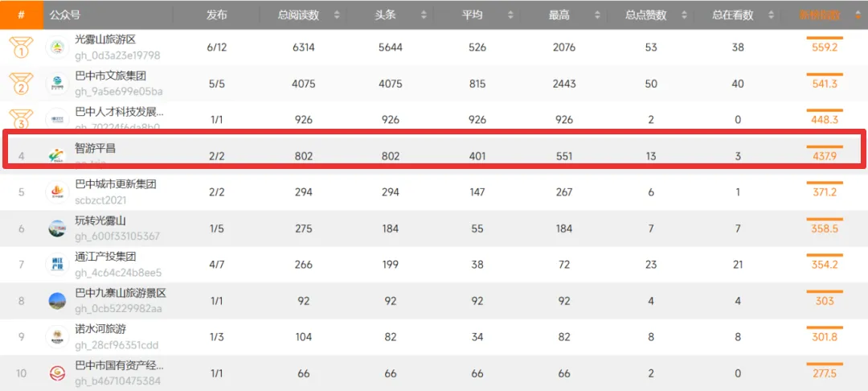Click 巴中市文旅集团 avatar logo
Image resolution: width=868 pixels, height=391 pixels.
coord(57,84)
